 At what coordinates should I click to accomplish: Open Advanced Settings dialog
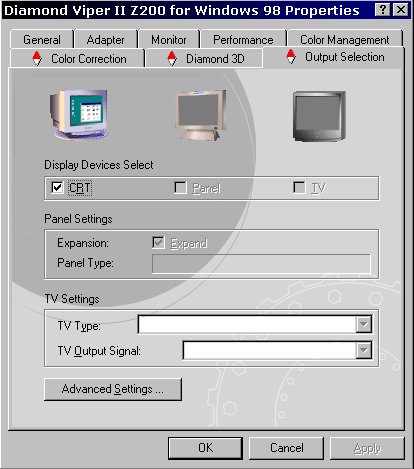tap(113, 389)
